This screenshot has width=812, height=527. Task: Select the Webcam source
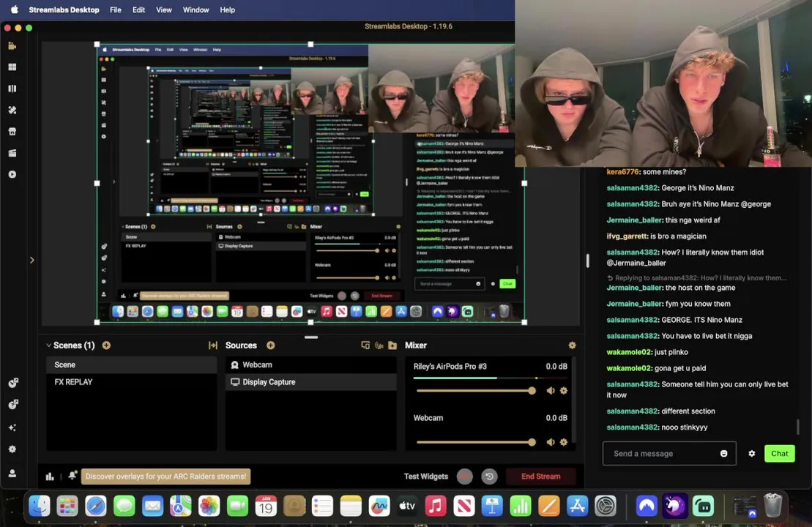click(310, 365)
